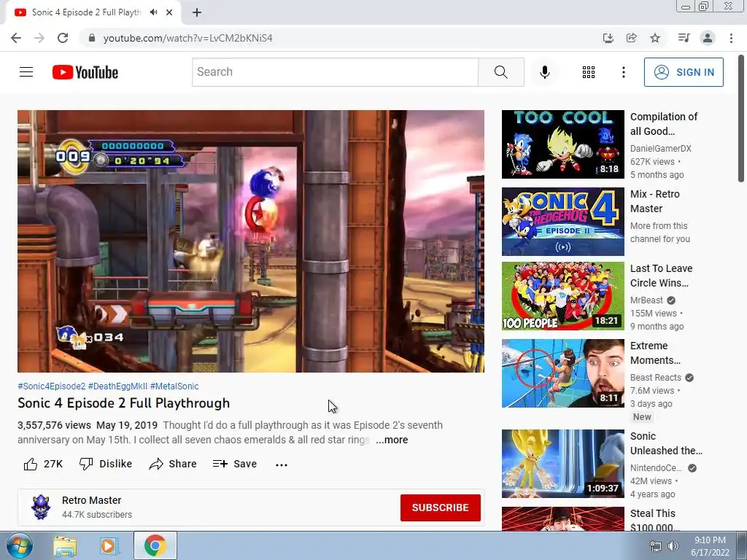Open the Sonic 4 Episode II mix thumbnail
The height and width of the screenshot is (560, 747).
click(x=562, y=222)
